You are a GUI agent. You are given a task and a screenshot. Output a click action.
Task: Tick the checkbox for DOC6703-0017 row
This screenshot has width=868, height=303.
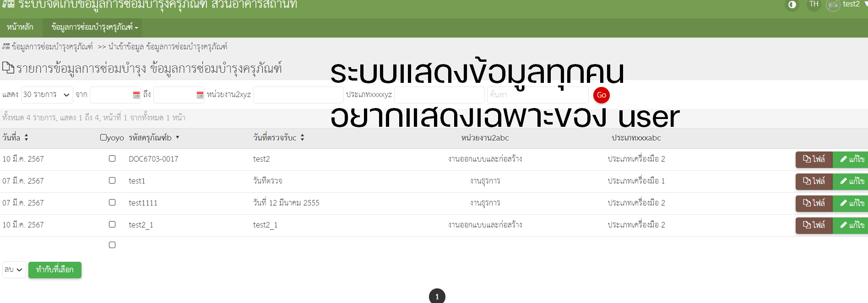click(112, 158)
